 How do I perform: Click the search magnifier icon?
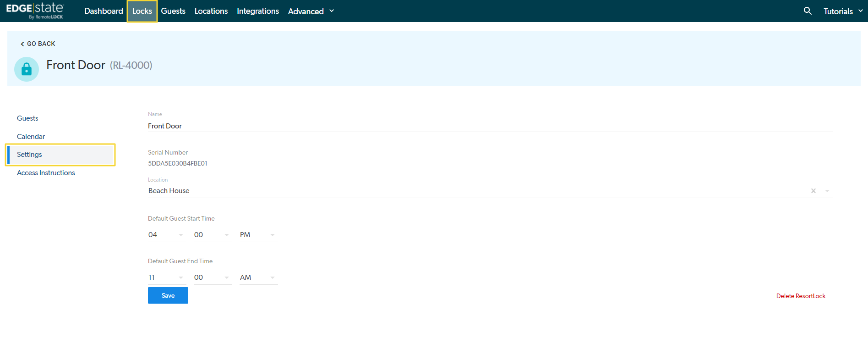point(808,11)
